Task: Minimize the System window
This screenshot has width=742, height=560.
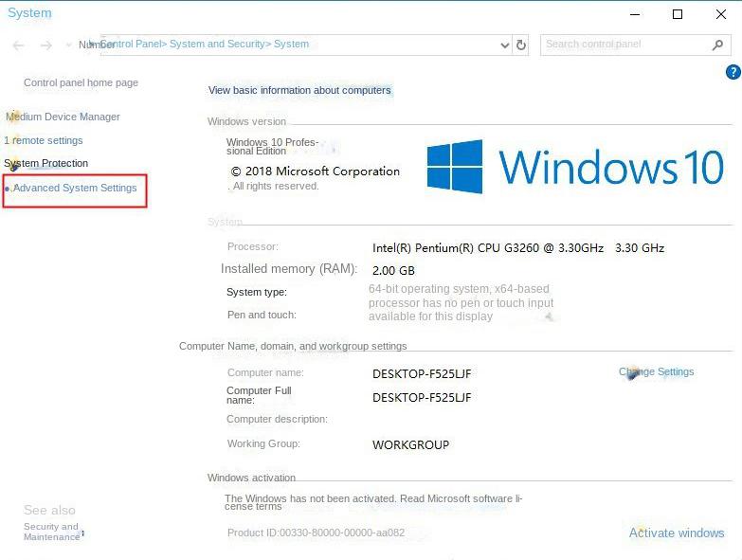Action: [x=635, y=14]
